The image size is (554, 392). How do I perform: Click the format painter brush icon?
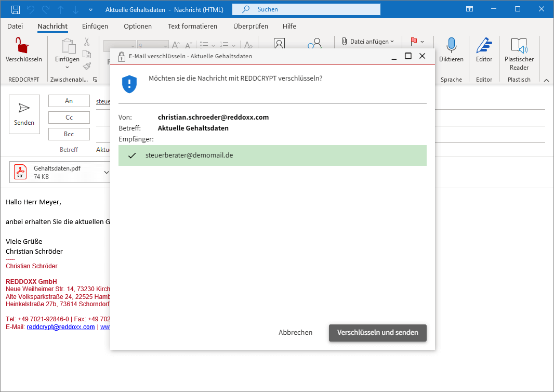coord(87,66)
